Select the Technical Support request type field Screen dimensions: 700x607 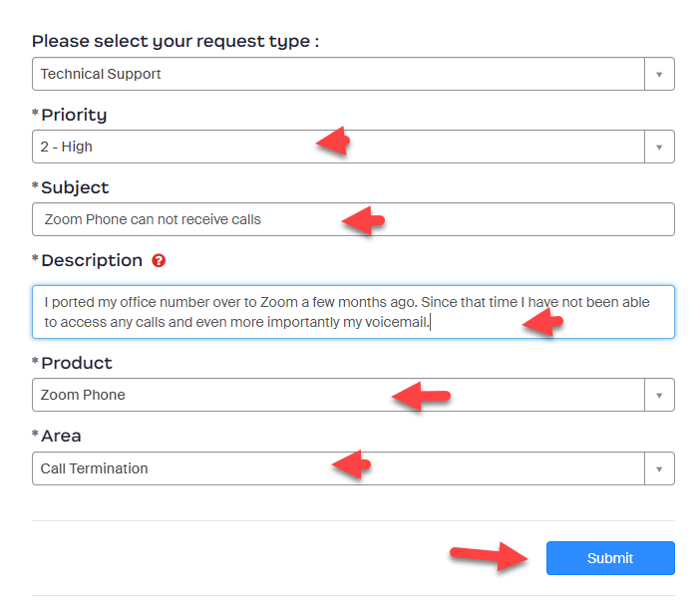tap(339, 74)
